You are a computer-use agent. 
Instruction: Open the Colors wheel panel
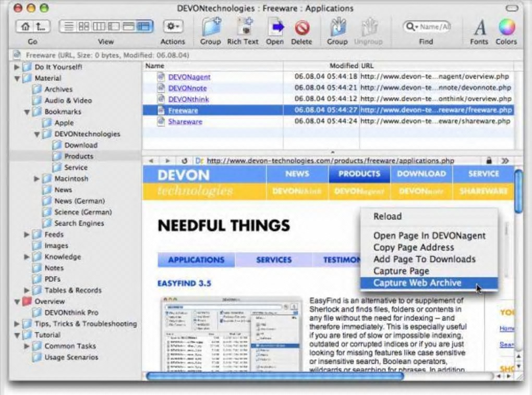(507, 27)
